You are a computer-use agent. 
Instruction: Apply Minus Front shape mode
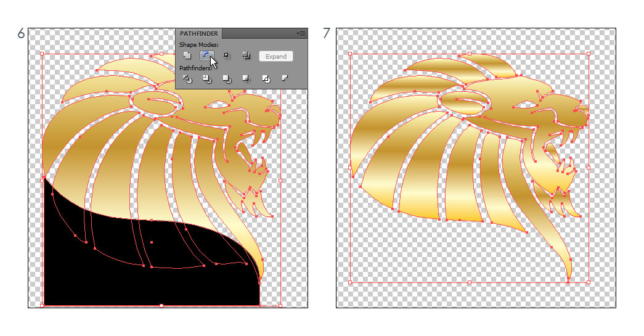tap(207, 55)
